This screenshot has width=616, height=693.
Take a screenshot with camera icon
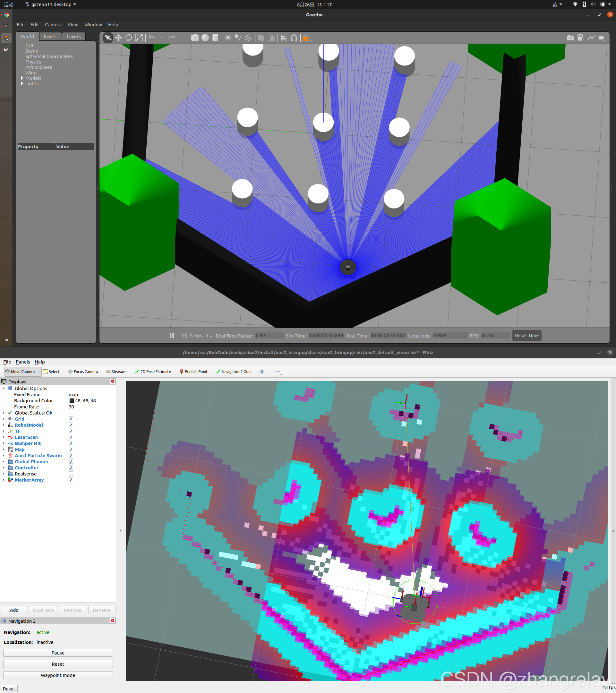coord(570,38)
